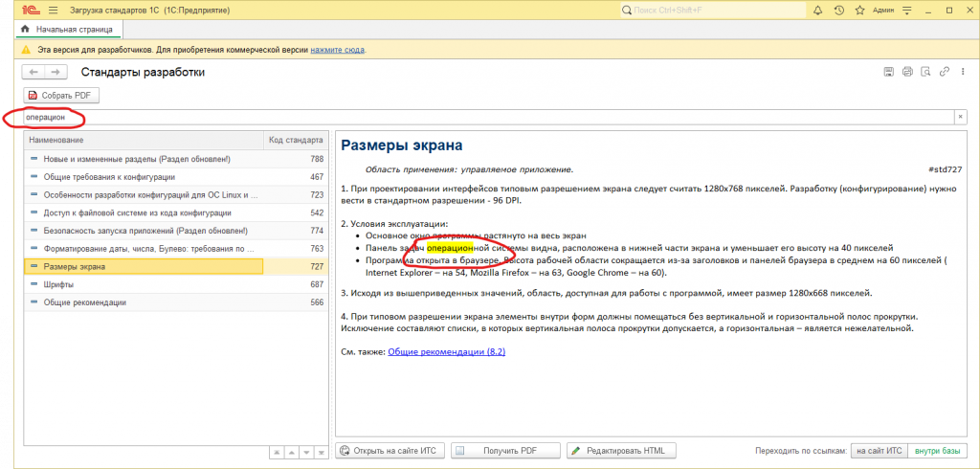This screenshot has width=980, height=469.
Task: Select row 'Особенности разработки конфигураций для ОС Linux'
Action: [144, 195]
